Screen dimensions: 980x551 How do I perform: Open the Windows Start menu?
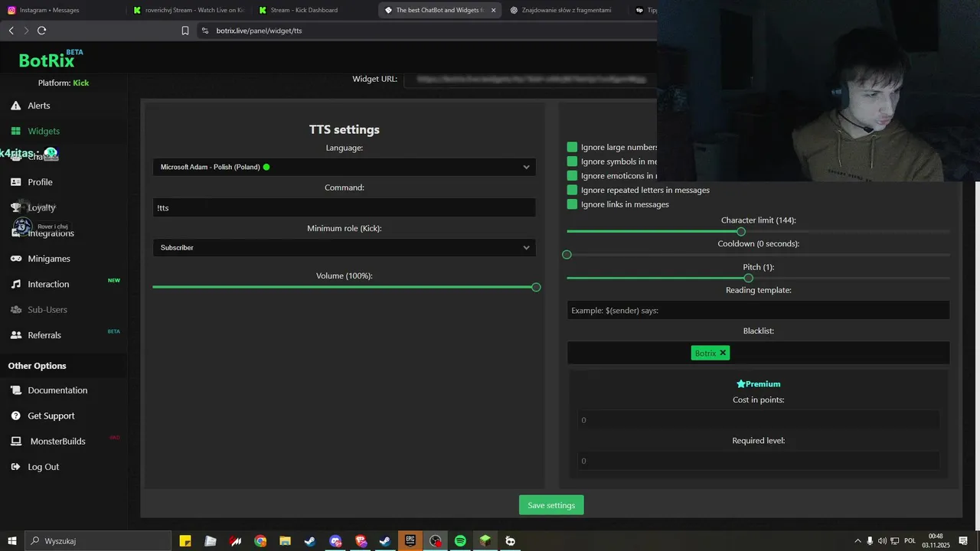tap(12, 541)
